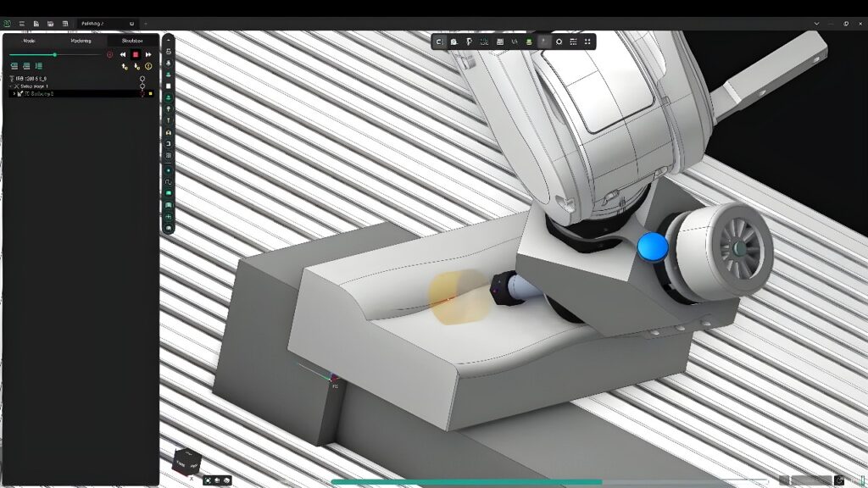Toggle the highlighted snap icon, first in the view toolbar
The width and height of the screenshot is (868, 488).
click(440, 42)
